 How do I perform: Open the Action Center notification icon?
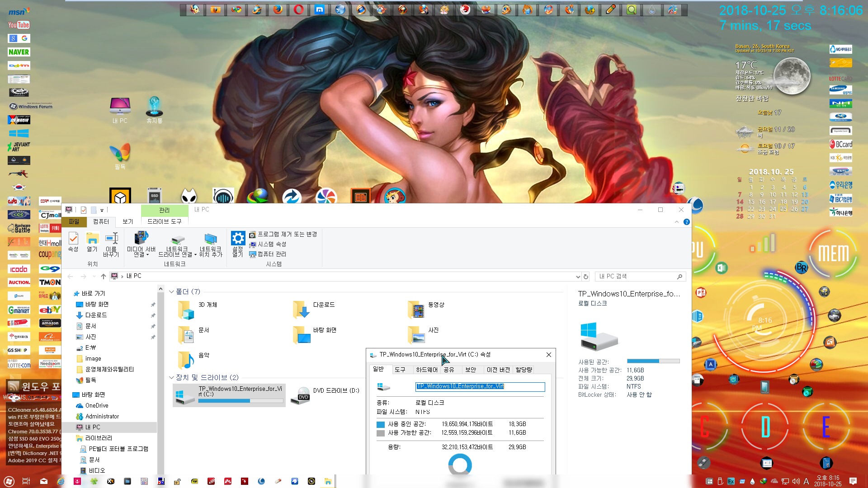tap(853, 481)
